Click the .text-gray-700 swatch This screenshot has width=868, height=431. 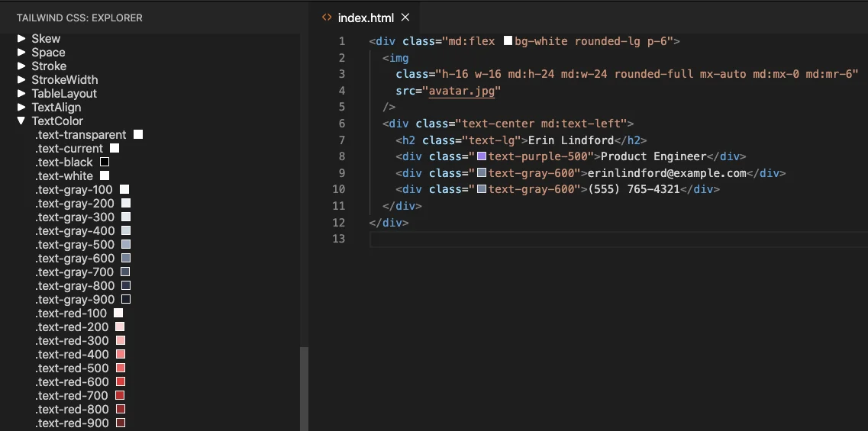tap(125, 272)
